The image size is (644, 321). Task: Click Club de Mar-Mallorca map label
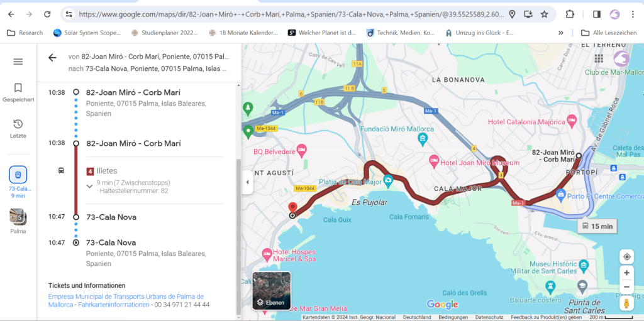pyautogui.click(x=614, y=72)
